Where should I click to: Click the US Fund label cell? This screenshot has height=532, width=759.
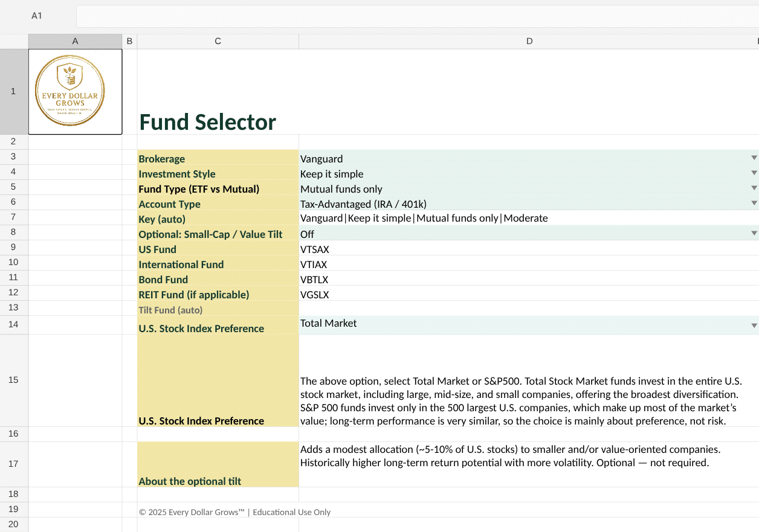tap(218, 248)
